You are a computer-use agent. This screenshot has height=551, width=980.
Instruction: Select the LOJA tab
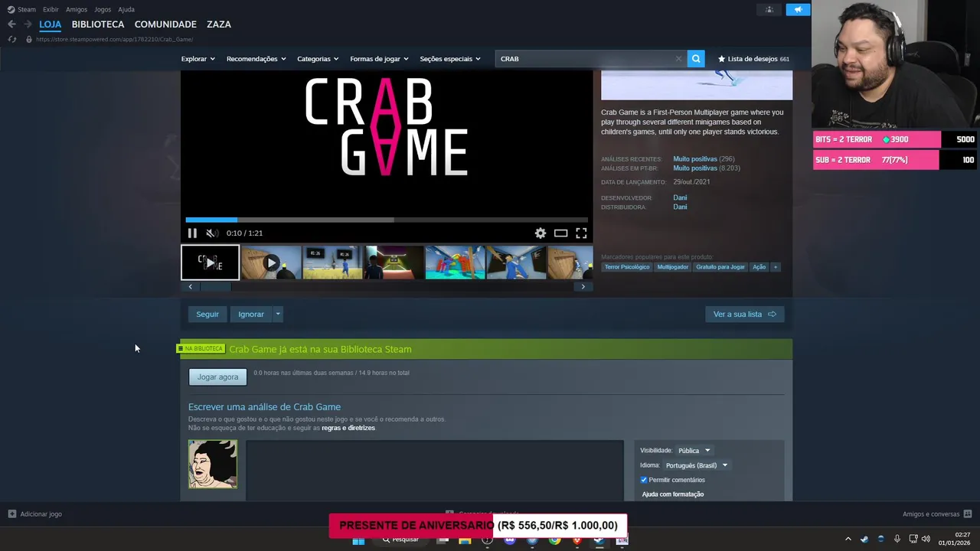pyautogui.click(x=50, y=24)
